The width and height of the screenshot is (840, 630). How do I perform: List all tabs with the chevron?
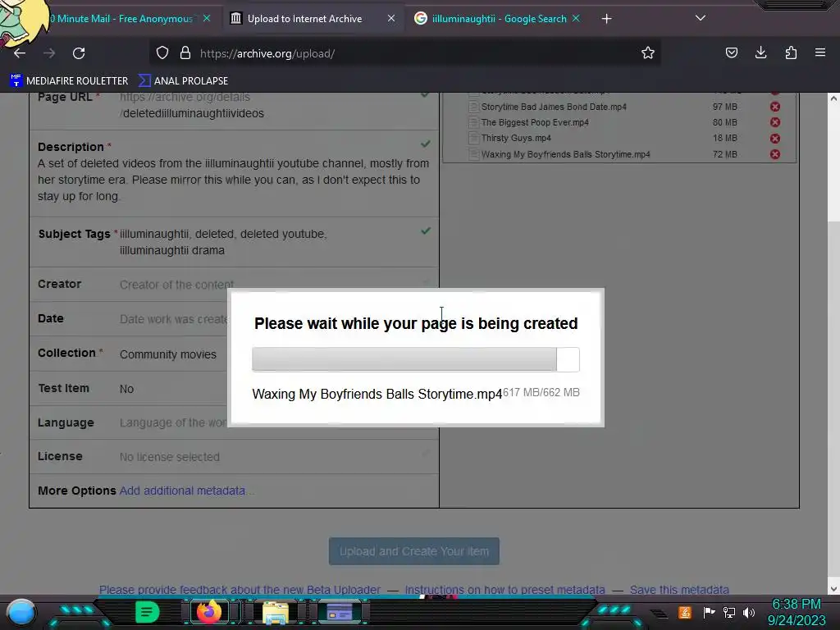701,18
